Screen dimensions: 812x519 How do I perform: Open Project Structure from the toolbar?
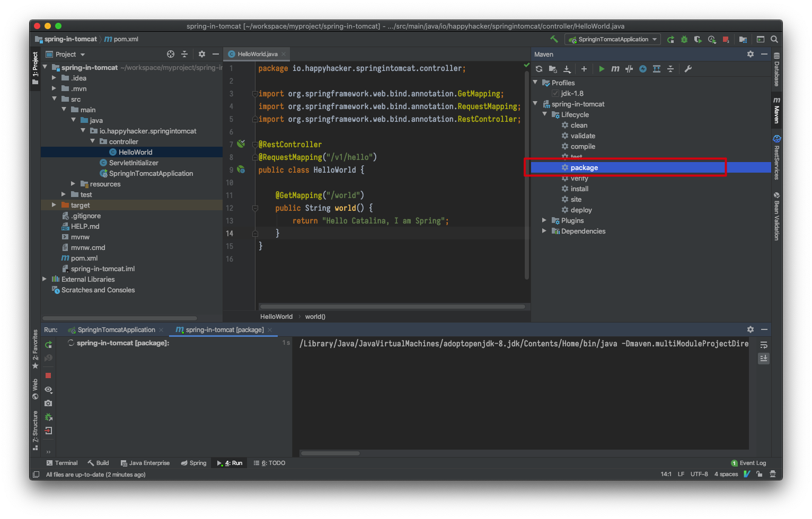click(743, 39)
